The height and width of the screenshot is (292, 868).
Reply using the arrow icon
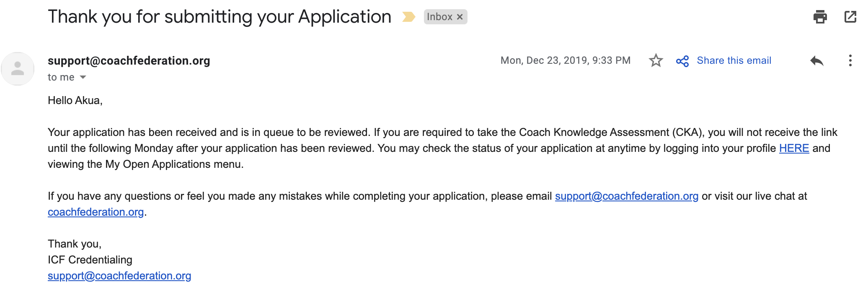(x=816, y=61)
